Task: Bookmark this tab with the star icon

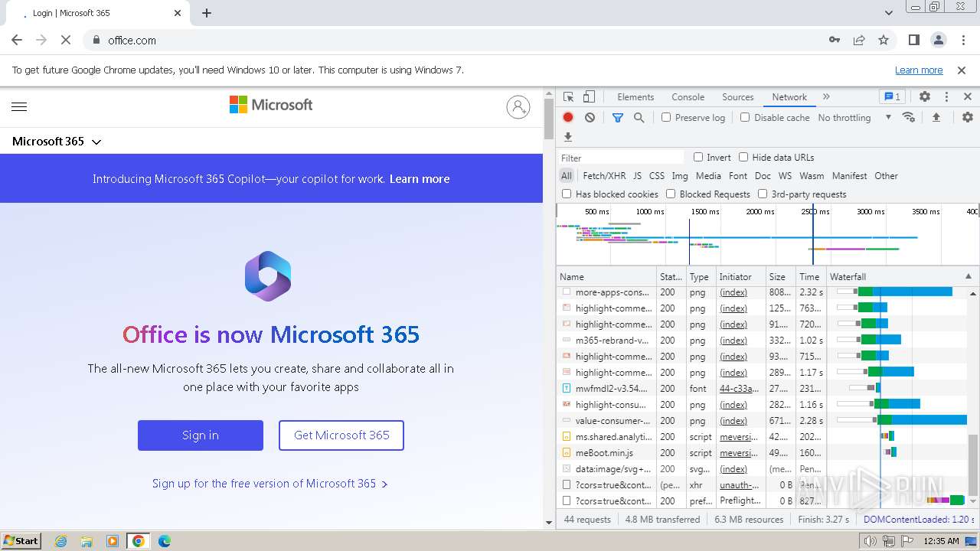Action: pos(884,40)
